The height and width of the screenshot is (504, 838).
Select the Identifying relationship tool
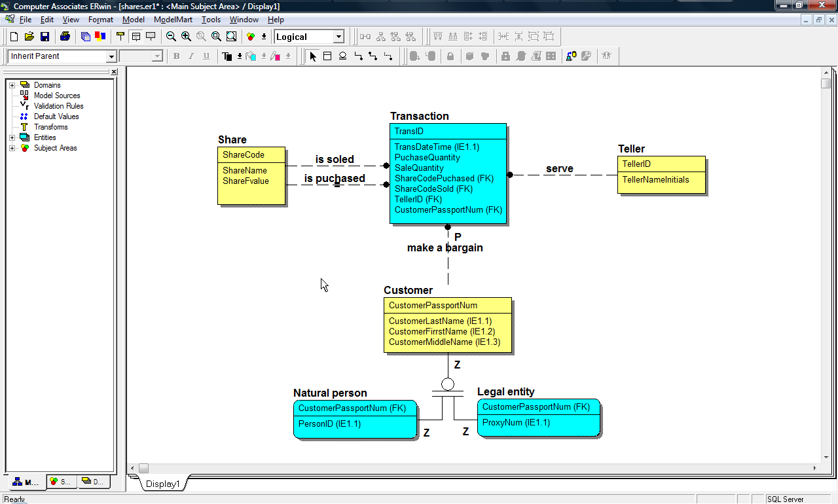point(358,56)
